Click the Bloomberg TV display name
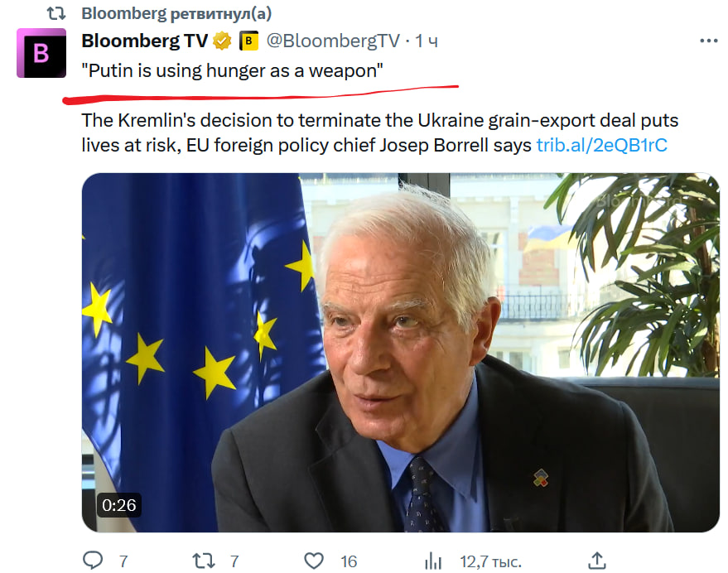The image size is (728, 573). pyautogui.click(x=145, y=41)
